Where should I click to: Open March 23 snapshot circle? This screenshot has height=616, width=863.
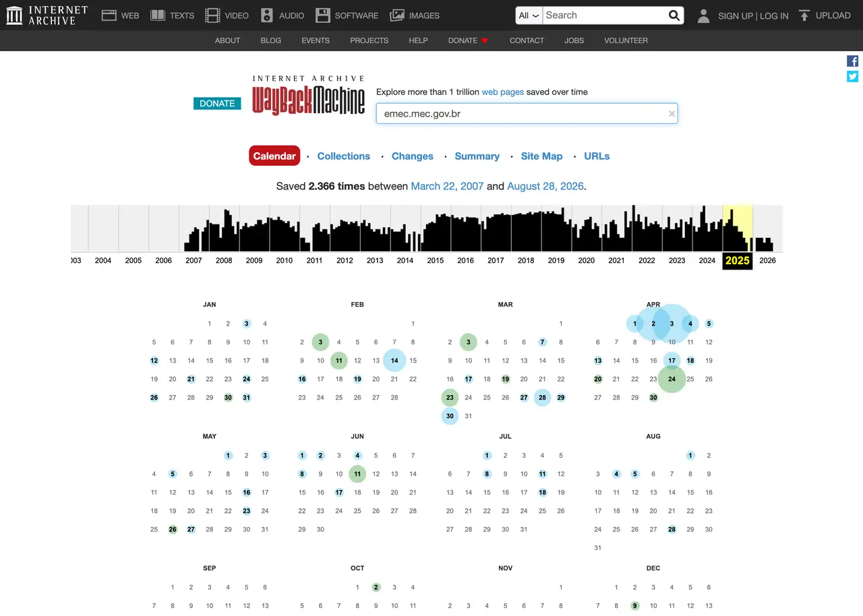click(x=450, y=398)
